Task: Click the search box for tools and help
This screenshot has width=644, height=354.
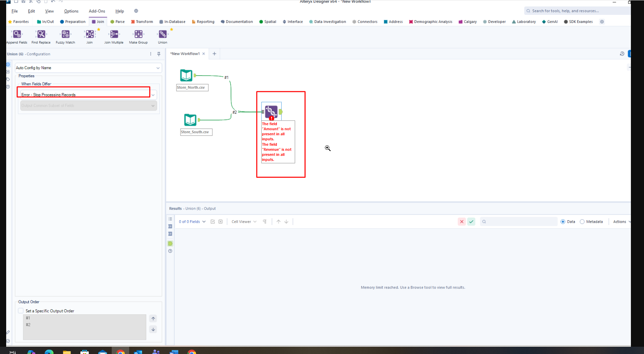Action: [579, 11]
